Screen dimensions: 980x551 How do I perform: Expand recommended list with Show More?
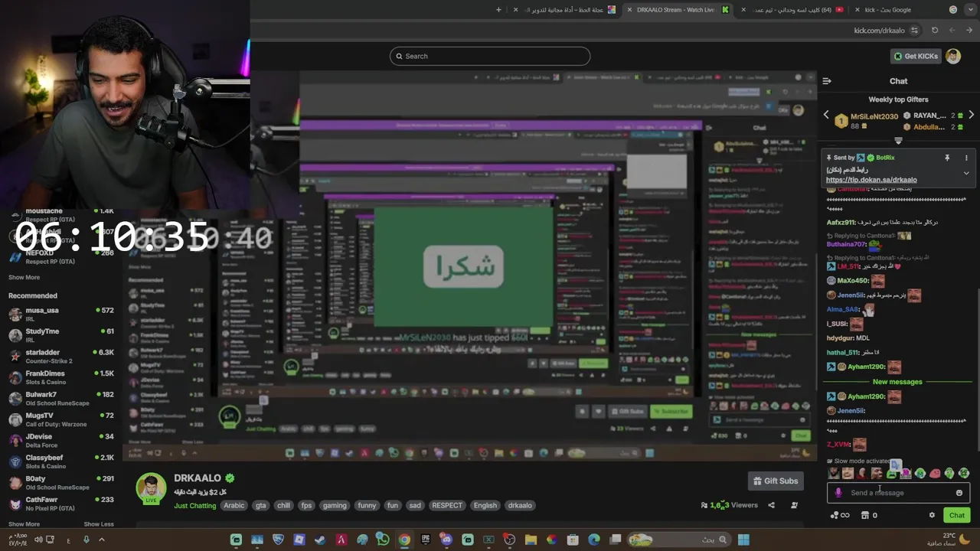[24, 524]
